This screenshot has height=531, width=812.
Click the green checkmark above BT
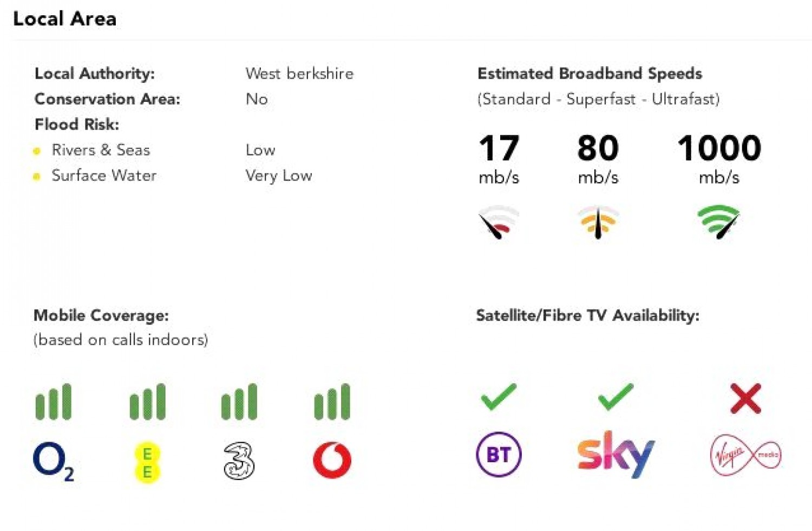(x=499, y=397)
